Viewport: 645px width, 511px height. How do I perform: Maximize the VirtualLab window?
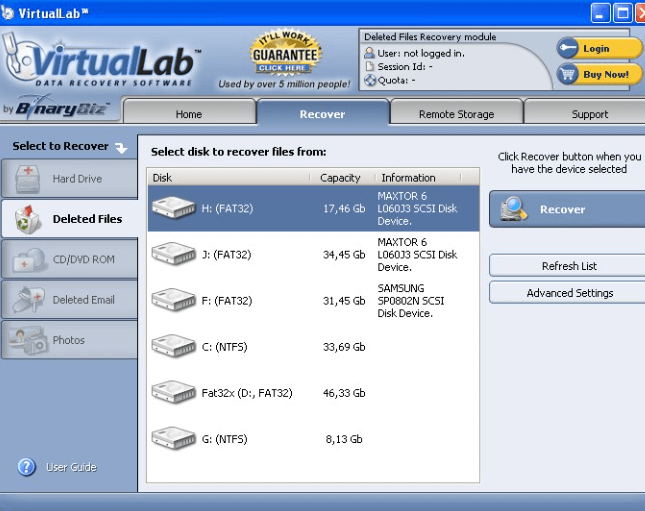point(623,13)
